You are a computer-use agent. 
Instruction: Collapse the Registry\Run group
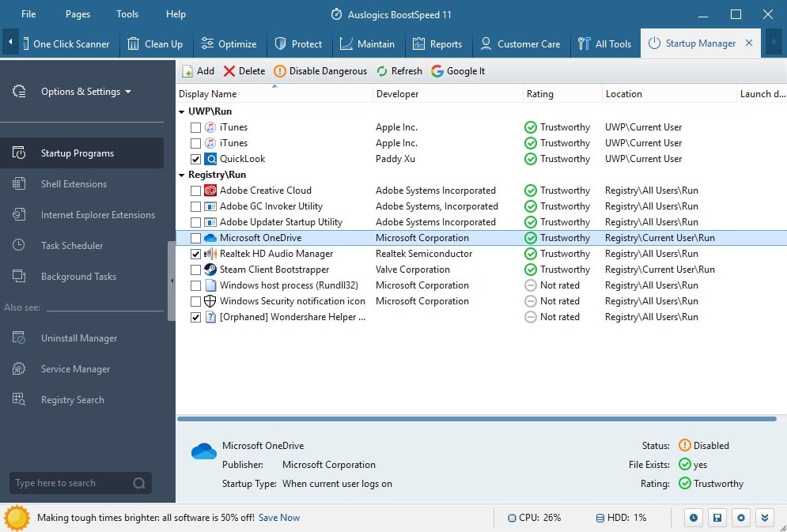[x=182, y=175]
